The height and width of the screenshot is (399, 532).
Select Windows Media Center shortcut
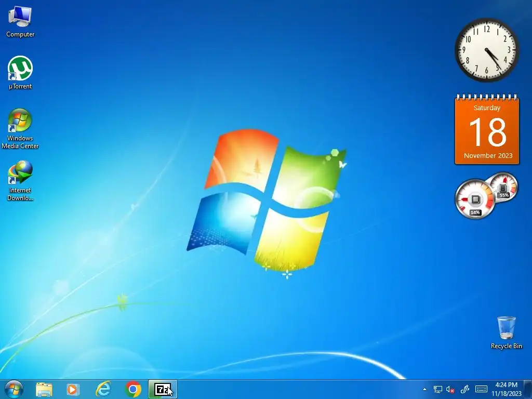pos(20,129)
